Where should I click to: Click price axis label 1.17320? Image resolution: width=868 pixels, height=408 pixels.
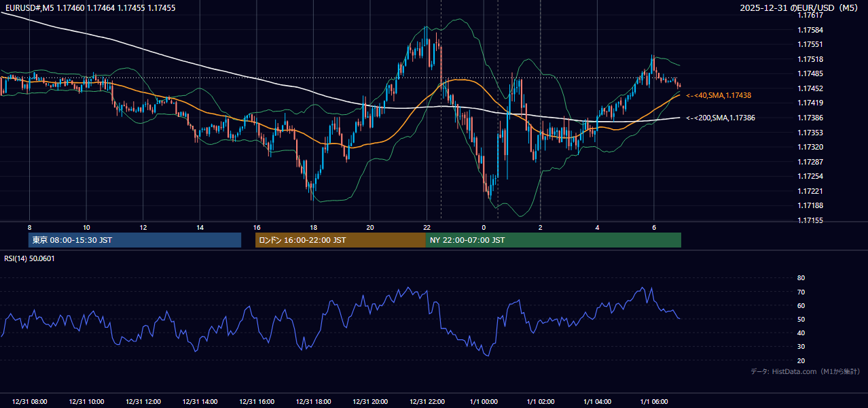(810, 147)
